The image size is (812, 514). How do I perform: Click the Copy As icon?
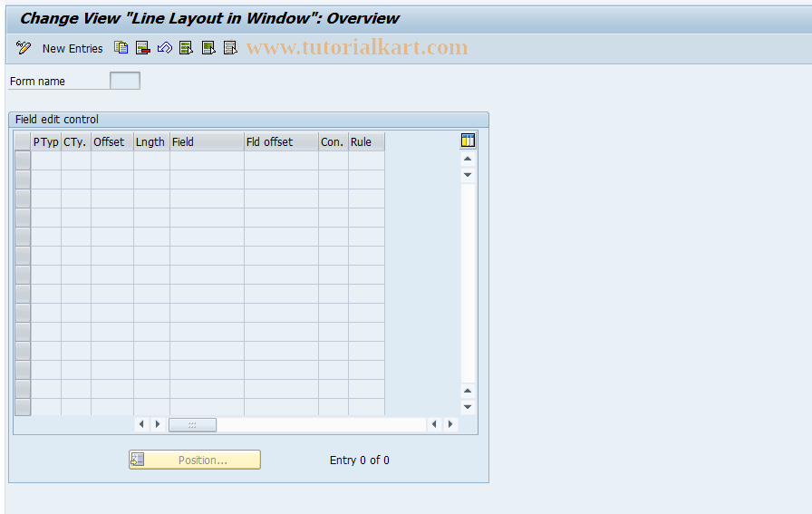coord(121,48)
